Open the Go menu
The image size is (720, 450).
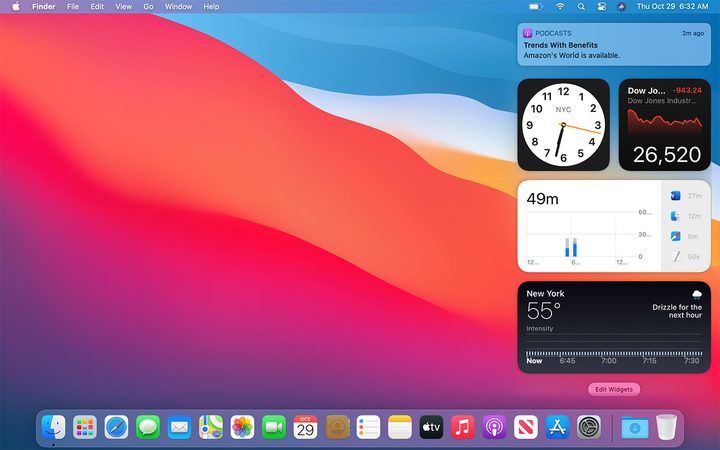[148, 6]
